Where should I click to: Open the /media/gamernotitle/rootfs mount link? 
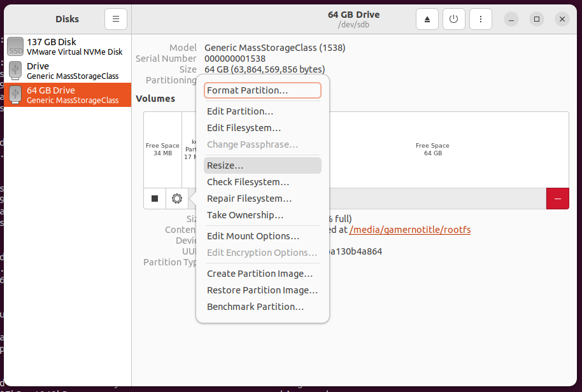coord(410,230)
